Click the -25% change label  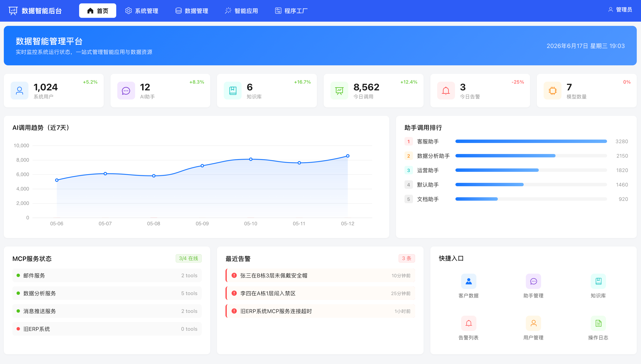click(x=518, y=82)
